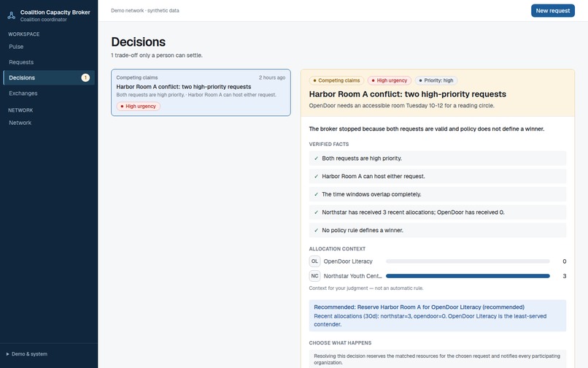This screenshot has height=368, width=588.
Task: Click the "2 hours ago" timestamp on the card
Action: pos(272,77)
